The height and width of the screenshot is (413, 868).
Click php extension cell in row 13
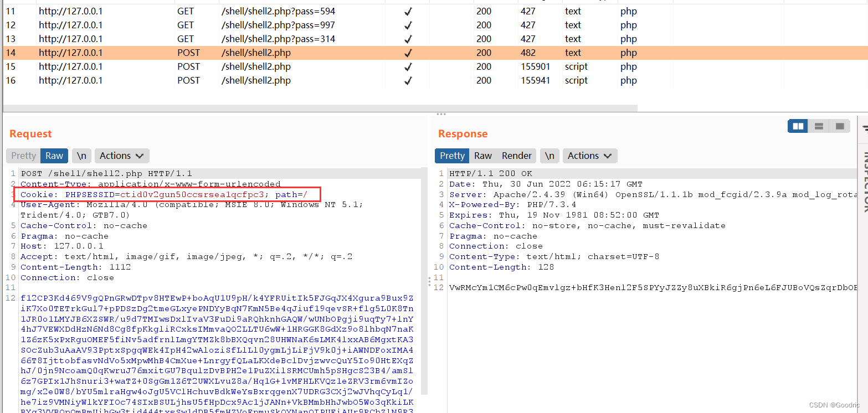[x=629, y=39]
